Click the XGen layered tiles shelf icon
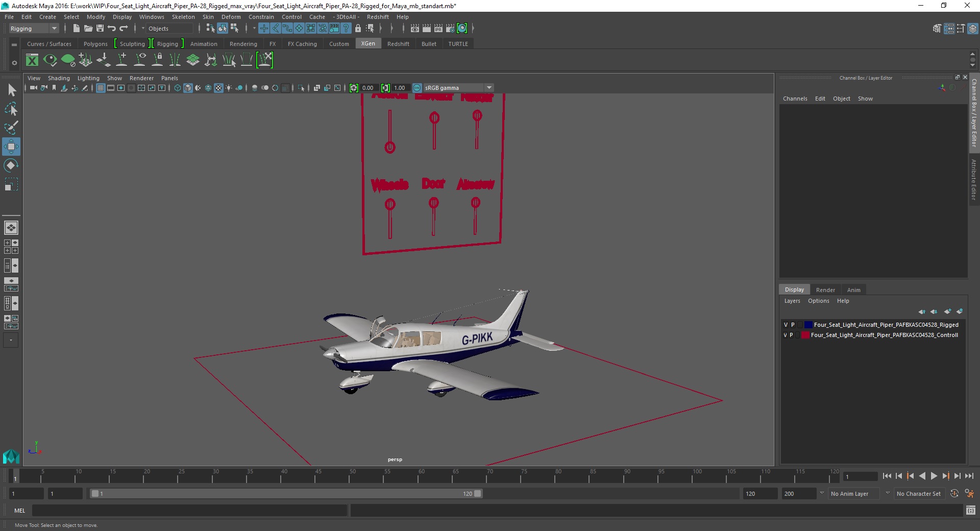980x531 pixels. (x=193, y=60)
